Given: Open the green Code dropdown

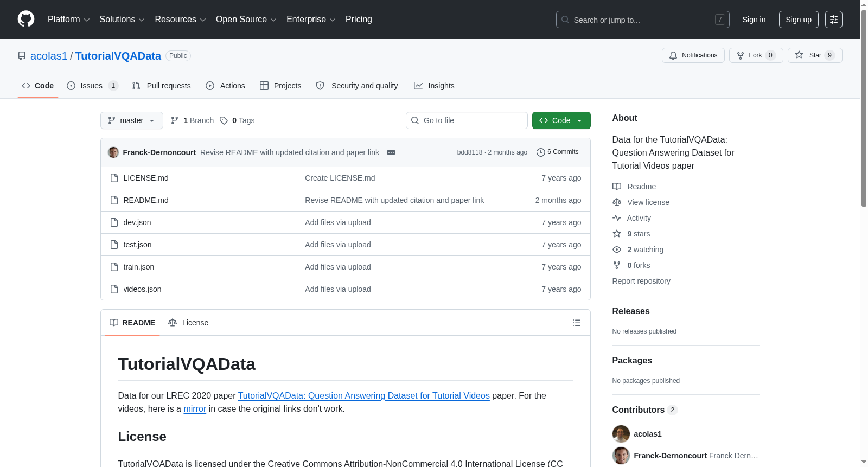Looking at the screenshot, I should 561,120.
